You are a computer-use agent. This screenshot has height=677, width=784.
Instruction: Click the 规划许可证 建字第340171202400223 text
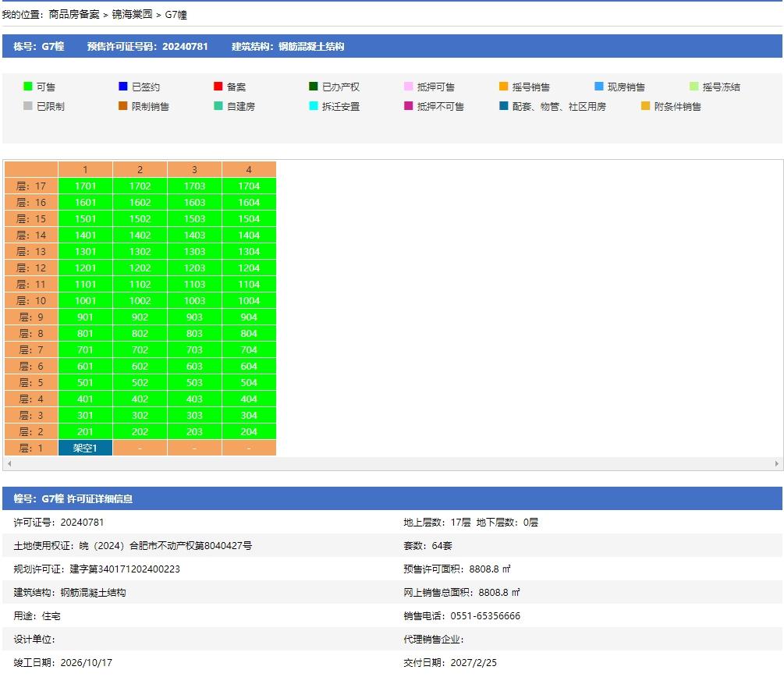click(x=97, y=569)
